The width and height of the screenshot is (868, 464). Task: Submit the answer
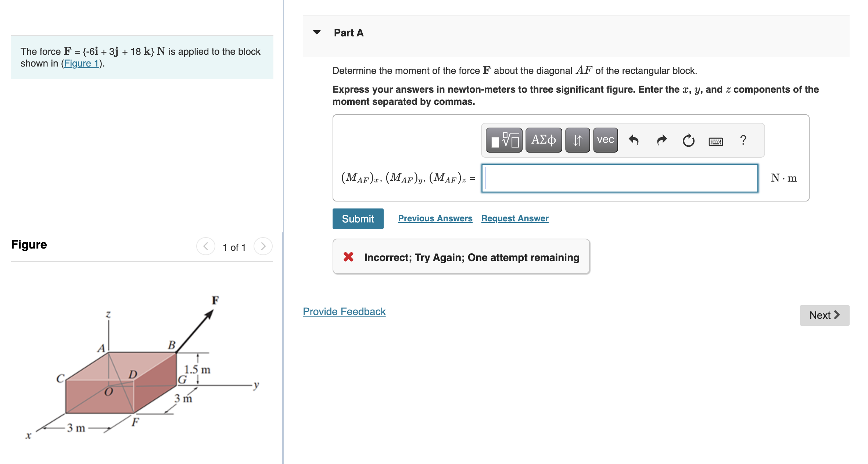coord(357,218)
